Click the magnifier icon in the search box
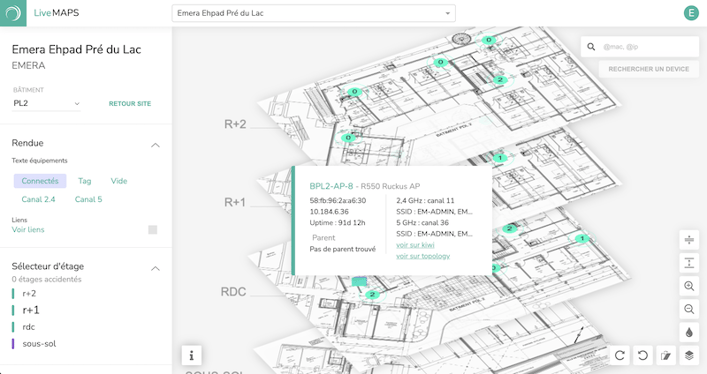The height and width of the screenshot is (374, 707). tap(591, 46)
